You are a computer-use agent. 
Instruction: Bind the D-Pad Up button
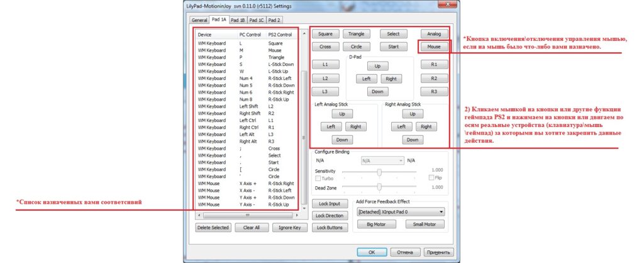click(377, 66)
